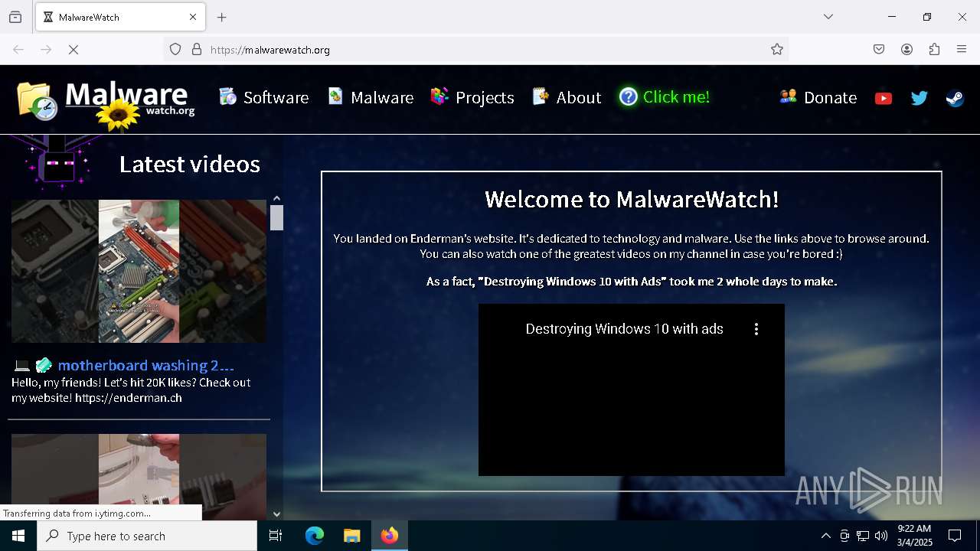
Task: Open the network status icon
Action: point(863,536)
